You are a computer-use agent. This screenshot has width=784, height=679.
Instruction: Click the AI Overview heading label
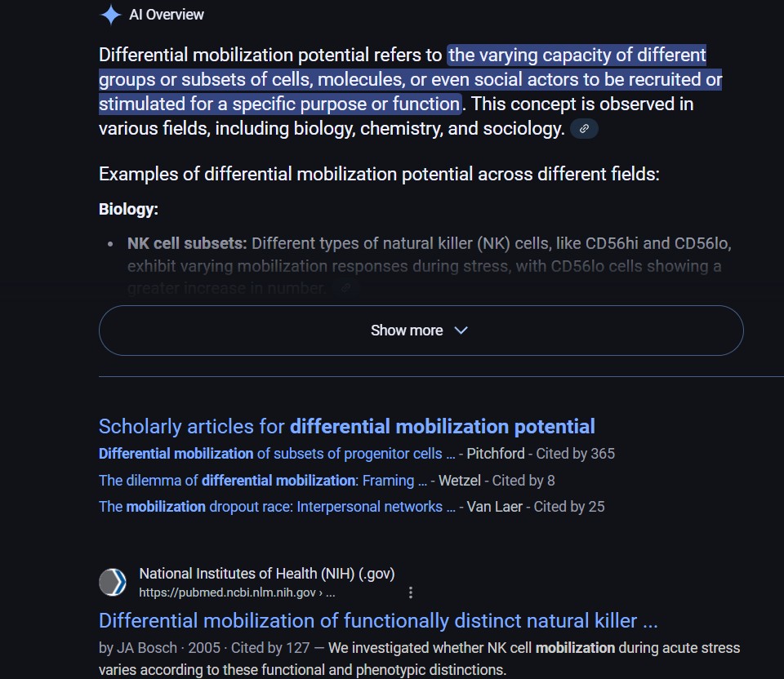click(x=167, y=15)
